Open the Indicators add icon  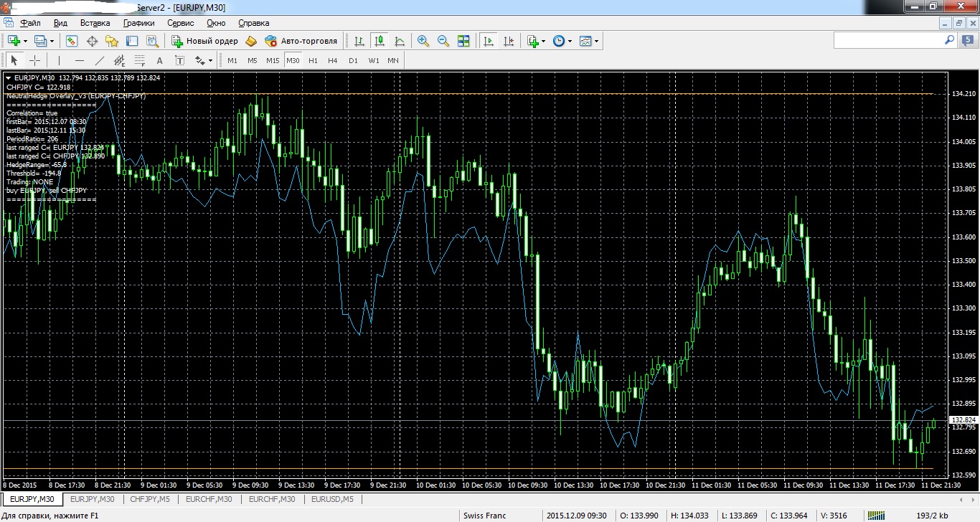[532, 41]
